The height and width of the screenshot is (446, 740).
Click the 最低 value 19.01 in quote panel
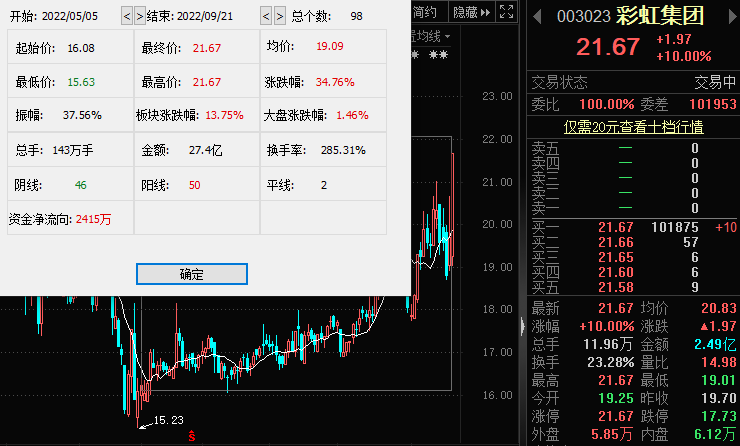coord(719,380)
